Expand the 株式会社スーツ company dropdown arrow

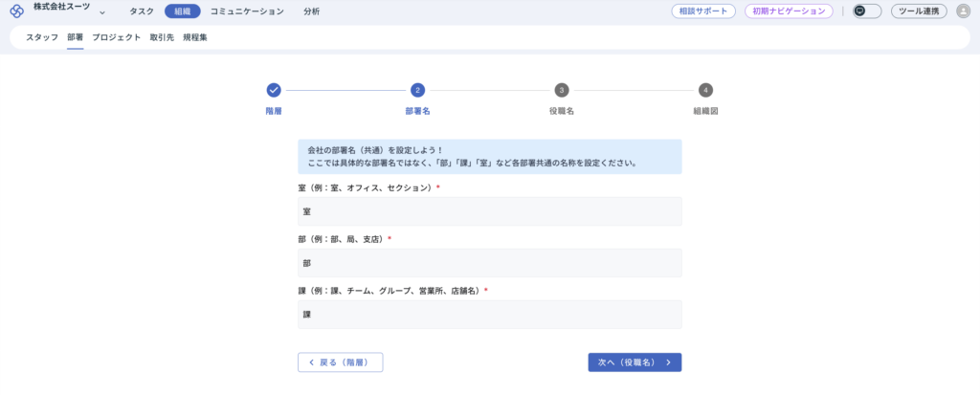101,12
